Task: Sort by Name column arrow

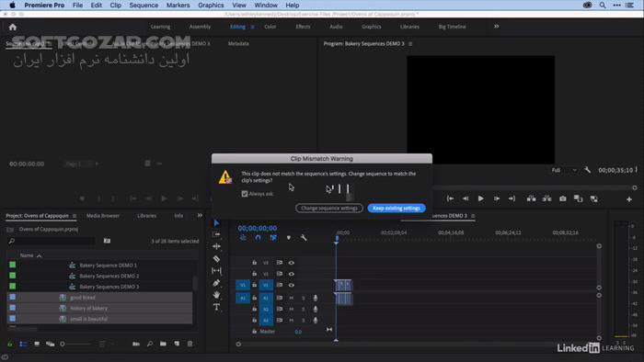Action: tap(39, 255)
